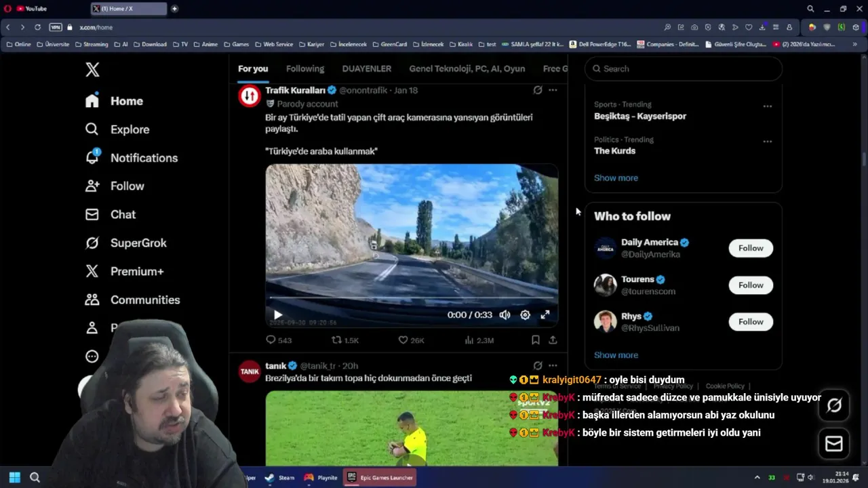This screenshot has height=488, width=868.
Task: Open the Windows Start menu
Action: pos(14,477)
